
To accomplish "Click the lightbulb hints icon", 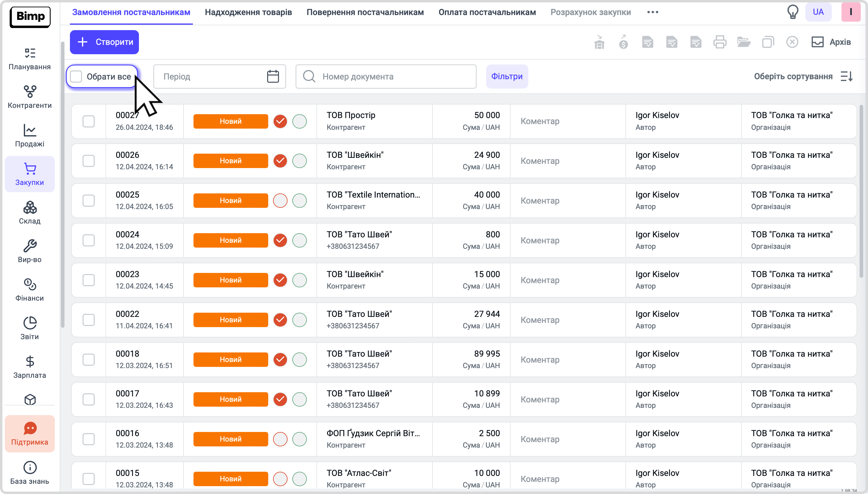I will (793, 12).
